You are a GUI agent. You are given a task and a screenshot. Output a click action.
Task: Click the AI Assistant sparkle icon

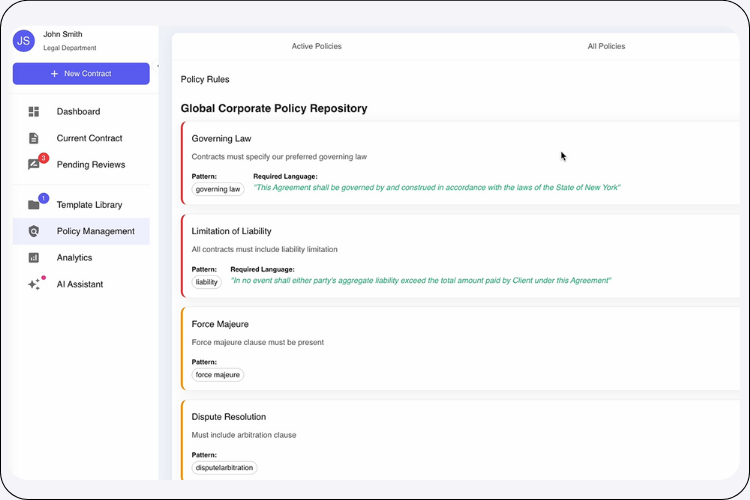pyautogui.click(x=34, y=285)
